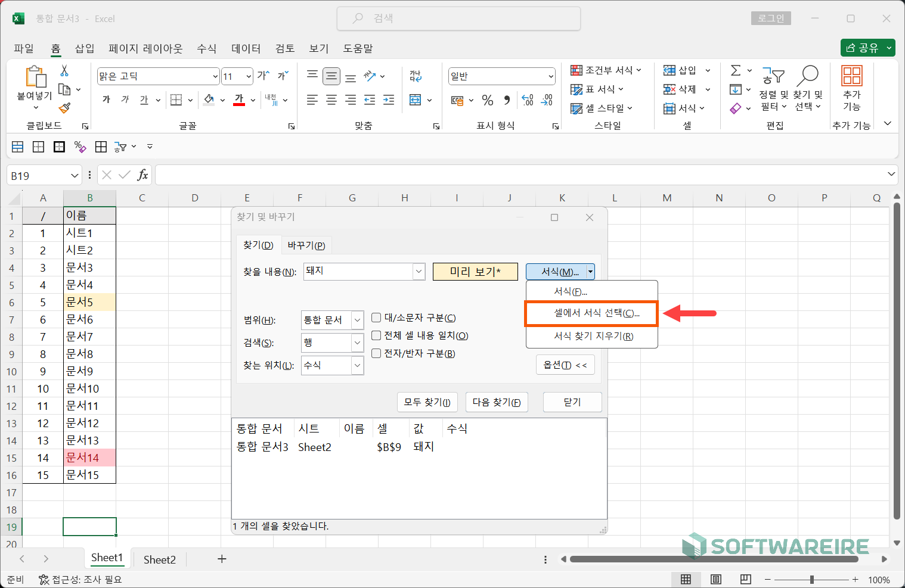Open the 삽입 ribbon tab
The height and width of the screenshot is (588, 905).
85,48
